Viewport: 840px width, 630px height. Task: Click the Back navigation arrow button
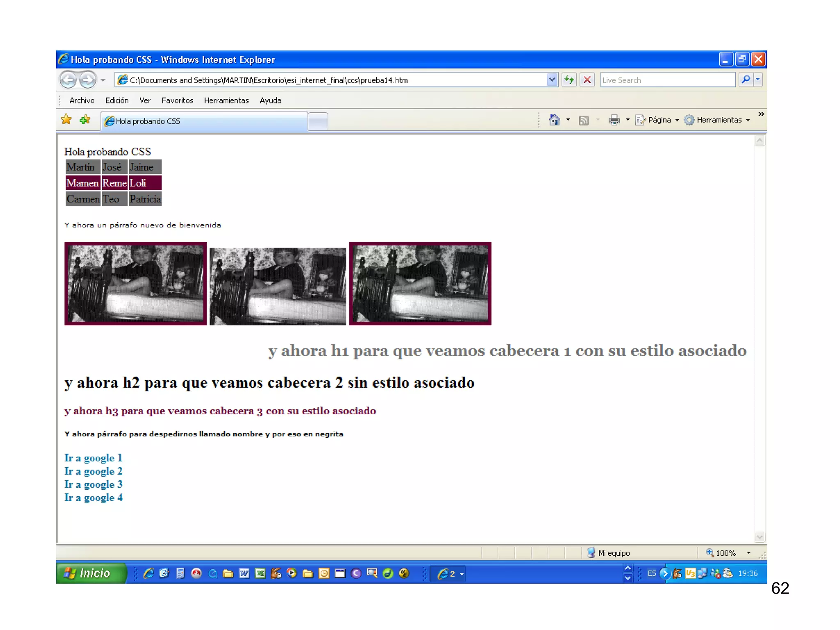pyautogui.click(x=68, y=80)
